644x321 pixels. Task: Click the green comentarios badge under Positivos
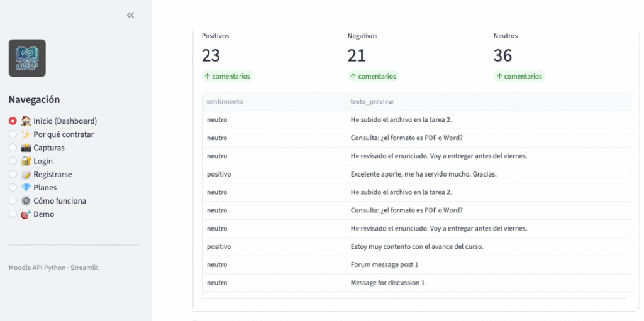(x=227, y=76)
